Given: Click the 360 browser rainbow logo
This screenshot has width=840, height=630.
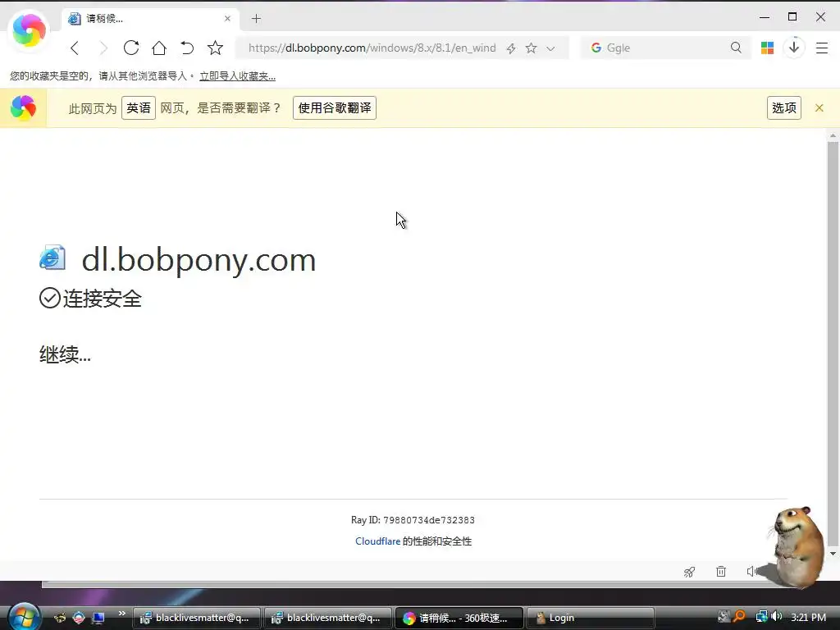Looking at the screenshot, I should 29,30.
